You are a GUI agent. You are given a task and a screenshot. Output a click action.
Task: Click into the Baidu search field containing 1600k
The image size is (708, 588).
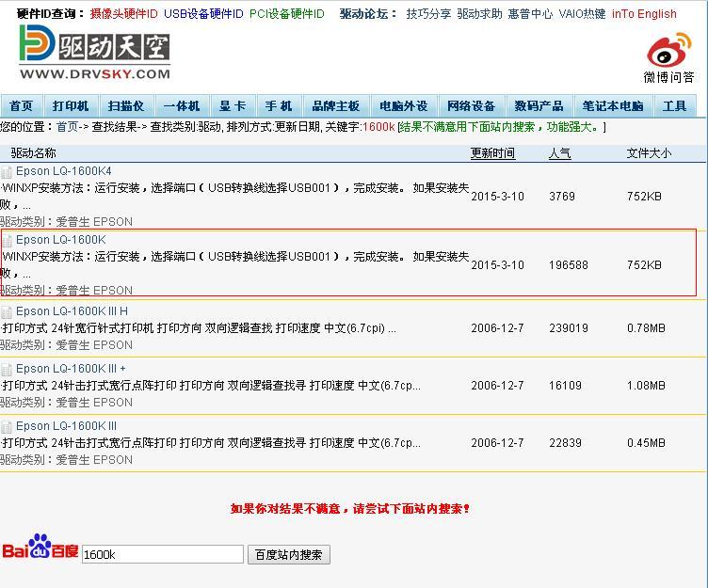pos(163,555)
